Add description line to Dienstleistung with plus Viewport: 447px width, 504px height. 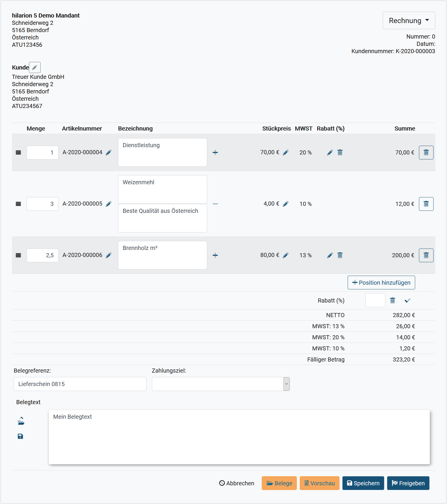(215, 152)
